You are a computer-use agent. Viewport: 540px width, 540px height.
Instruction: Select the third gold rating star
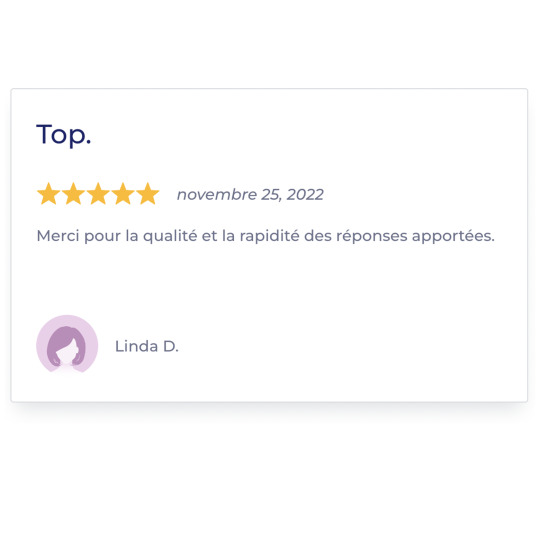pyautogui.click(x=98, y=194)
